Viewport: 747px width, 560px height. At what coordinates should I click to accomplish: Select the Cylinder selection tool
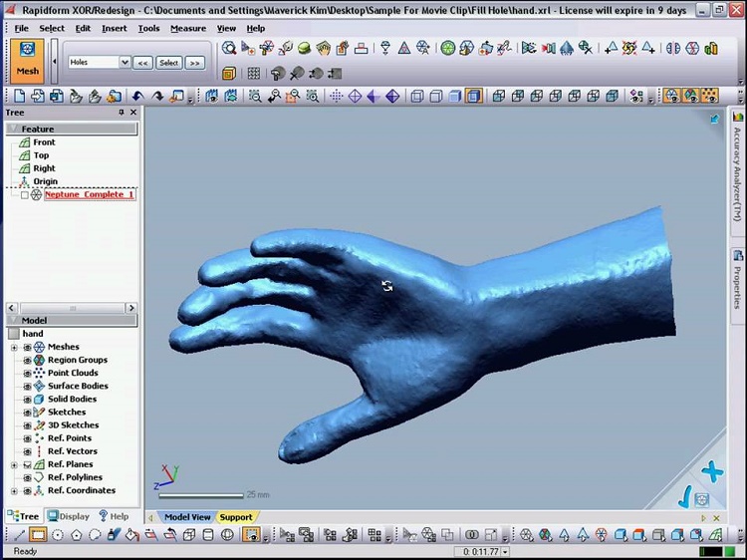208,535
